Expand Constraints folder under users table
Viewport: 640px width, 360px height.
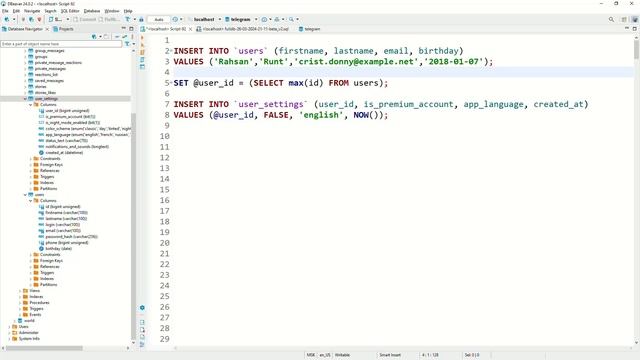(31, 255)
